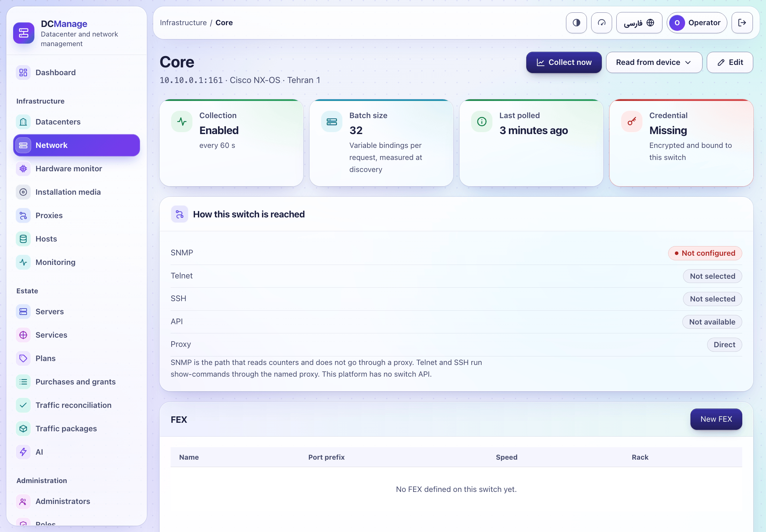Viewport: 766px width, 532px height.
Task: Click the Traffic packages box icon
Action: [x=23, y=429]
